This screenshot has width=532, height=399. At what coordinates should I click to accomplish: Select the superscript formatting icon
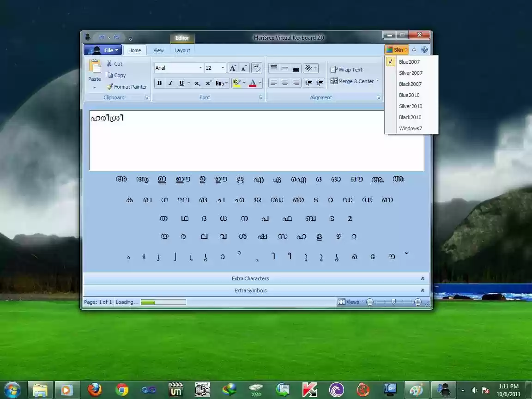pyautogui.click(x=208, y=83)
